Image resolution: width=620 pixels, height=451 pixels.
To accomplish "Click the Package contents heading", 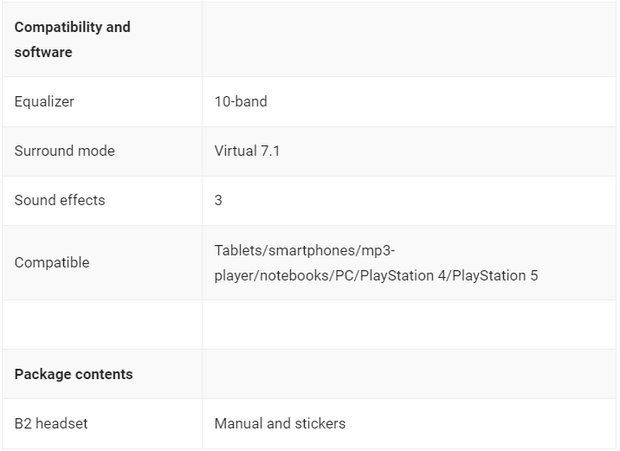I will pos(74,374).
